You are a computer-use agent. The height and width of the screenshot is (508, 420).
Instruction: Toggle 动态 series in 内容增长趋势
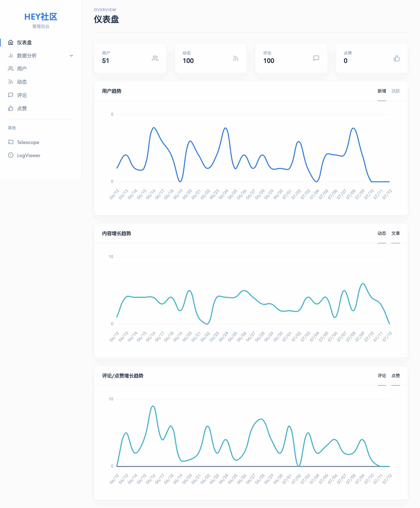pyautogui.click(x=382, y=233)
